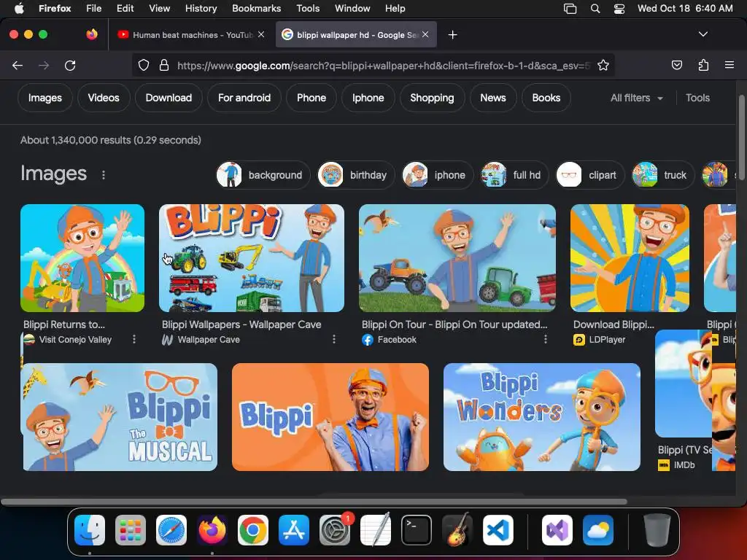Open a new tab with plus button
The image size is (747, 560).
coord(452,35)
